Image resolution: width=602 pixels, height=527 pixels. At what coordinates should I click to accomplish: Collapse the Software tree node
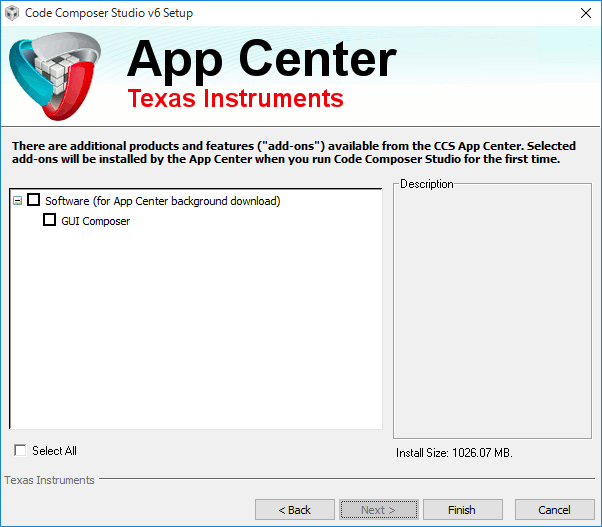point(17,201)
